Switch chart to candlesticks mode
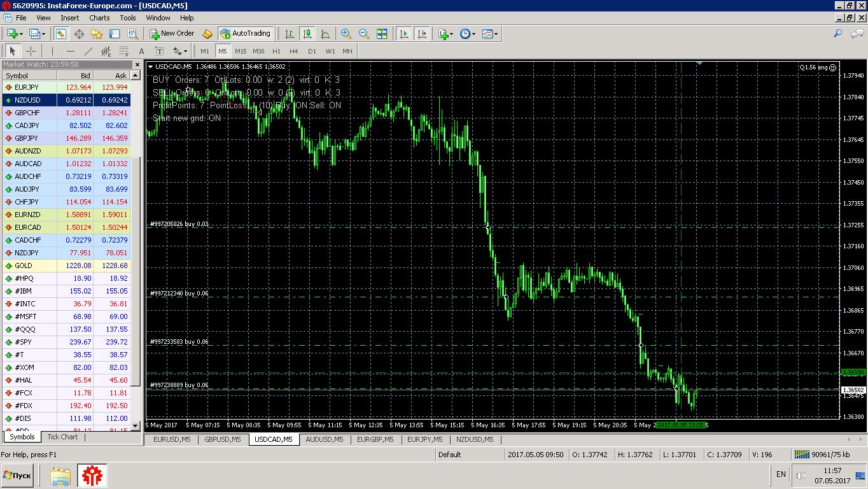This screenshot has width=868, height=489. 307,34
